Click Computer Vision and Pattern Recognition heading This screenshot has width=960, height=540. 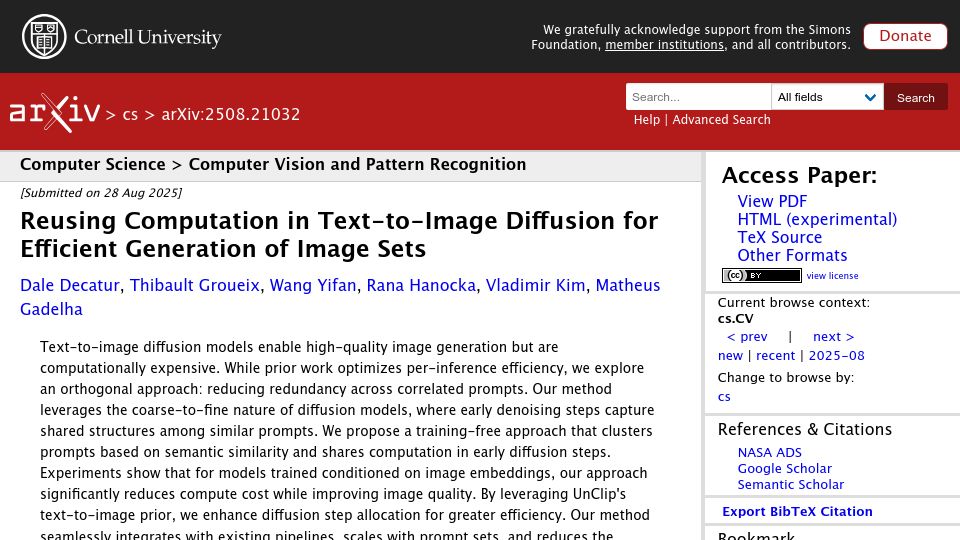click(x=358, y=165)
